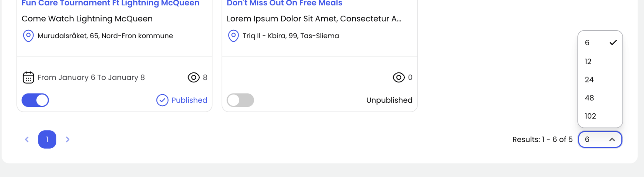Click location pin icon beside Triq II address
This screenshot has height=177, width=644.
coord(233,36)
